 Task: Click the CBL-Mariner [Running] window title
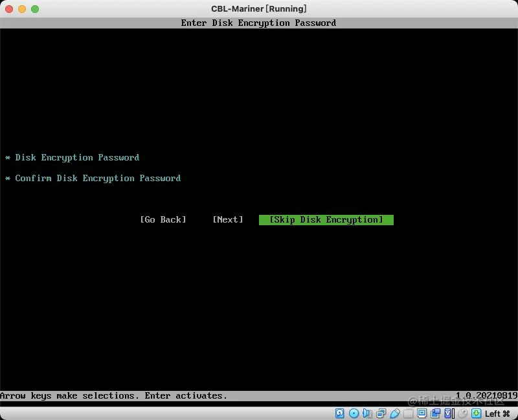258,8
